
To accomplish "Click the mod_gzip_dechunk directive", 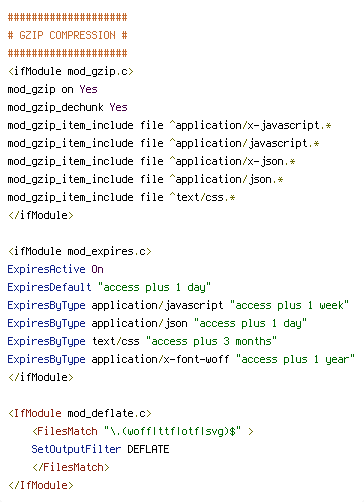I will click(56, 107).
